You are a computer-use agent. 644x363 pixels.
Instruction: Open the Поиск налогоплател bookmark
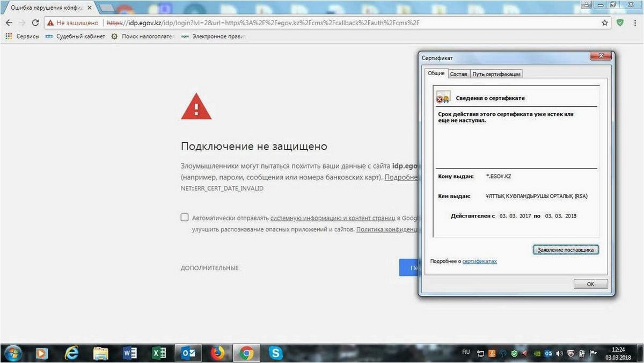click(143, 37)
